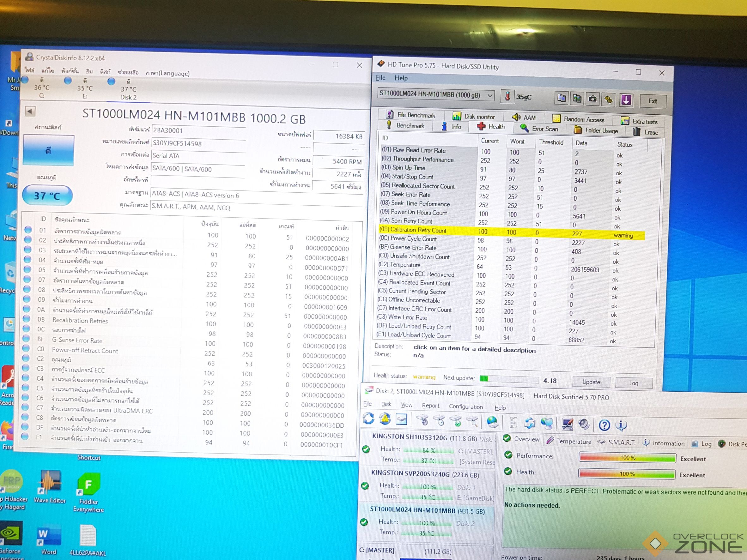The width and height of the screenshot is (747, 560).
Task: Click HD Tune's copy text to clipboard icon
Action: pyautogui.click(x=561, y=98)
